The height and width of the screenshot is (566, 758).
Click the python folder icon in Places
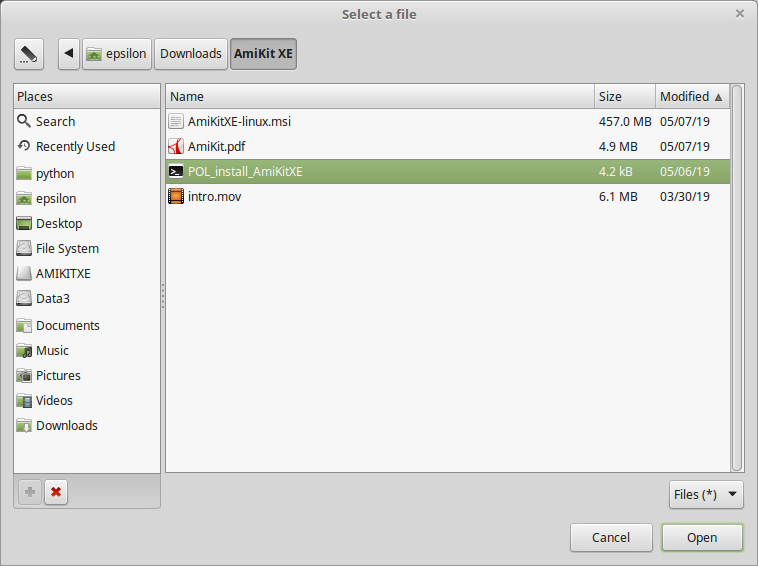(24, 173)
